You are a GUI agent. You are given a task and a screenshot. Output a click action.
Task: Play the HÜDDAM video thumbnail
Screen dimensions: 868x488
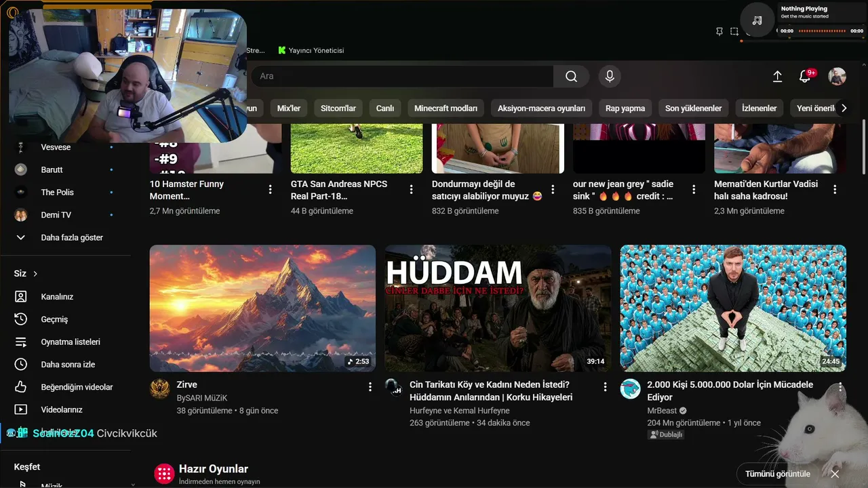click(x=498, y=308)
